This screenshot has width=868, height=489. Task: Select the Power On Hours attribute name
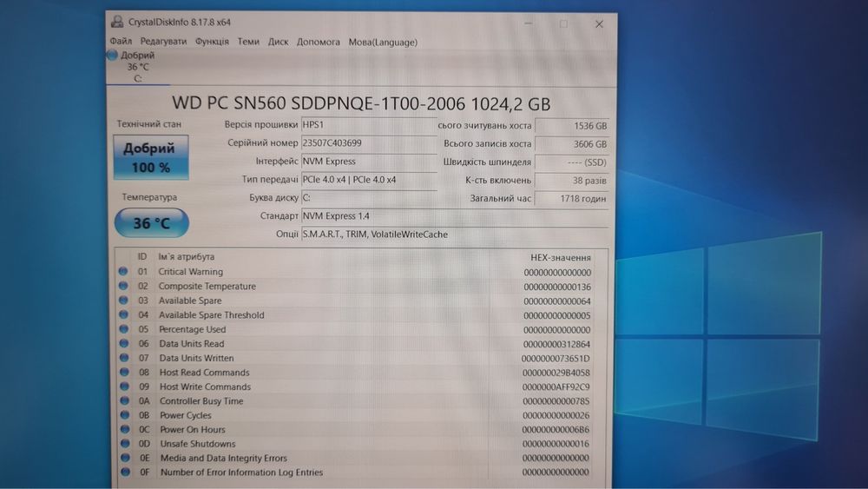[x=193, y=429]
